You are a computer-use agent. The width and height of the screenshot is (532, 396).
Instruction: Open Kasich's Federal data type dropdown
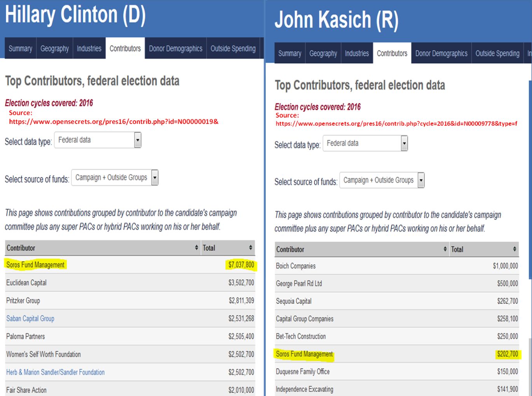[x=365, y=143]
